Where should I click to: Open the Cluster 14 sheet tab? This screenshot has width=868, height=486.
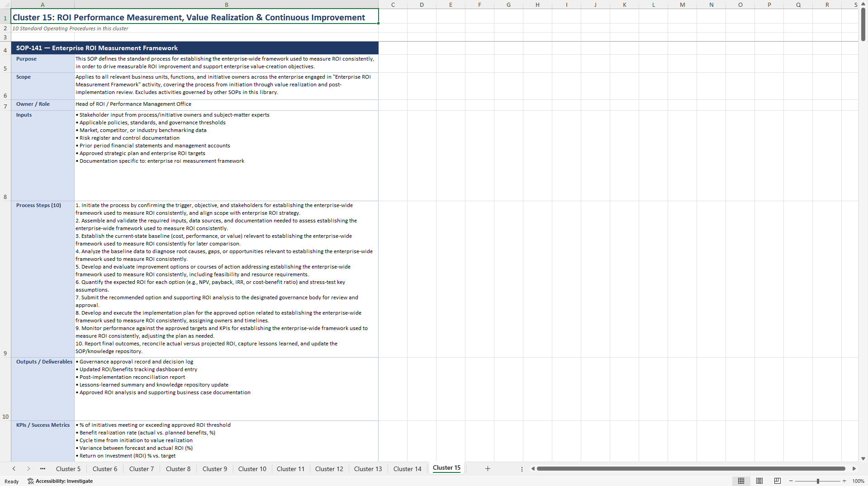(x=408, y=469)
